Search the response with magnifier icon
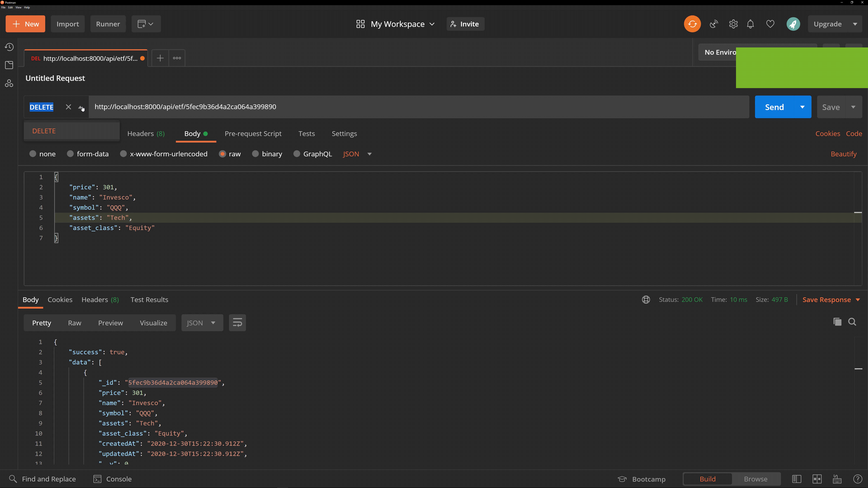The width and height of the screenshot is (868, 488). [852, 322]
